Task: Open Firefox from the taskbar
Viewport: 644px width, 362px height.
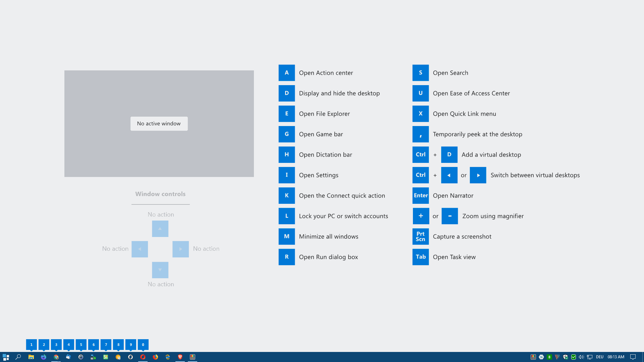Action: coord(155,357)
